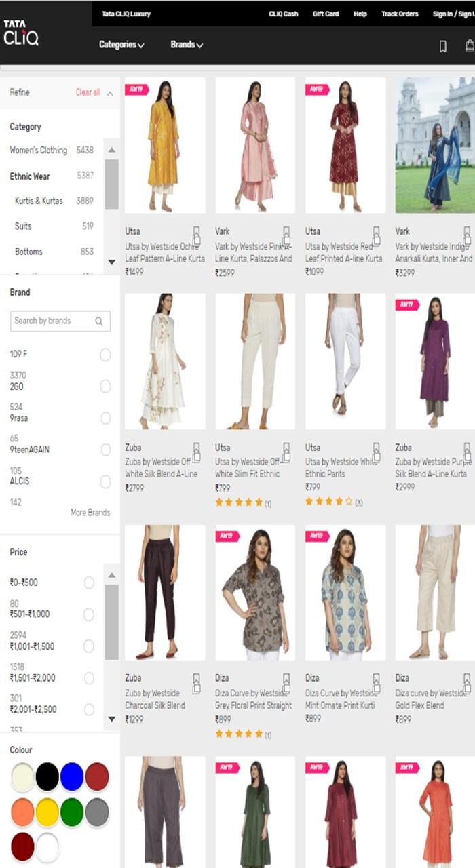Filter by orange colour swatch
Viewport: 475px width, 868px height.
pyautogui.click(x=22, y=812)
